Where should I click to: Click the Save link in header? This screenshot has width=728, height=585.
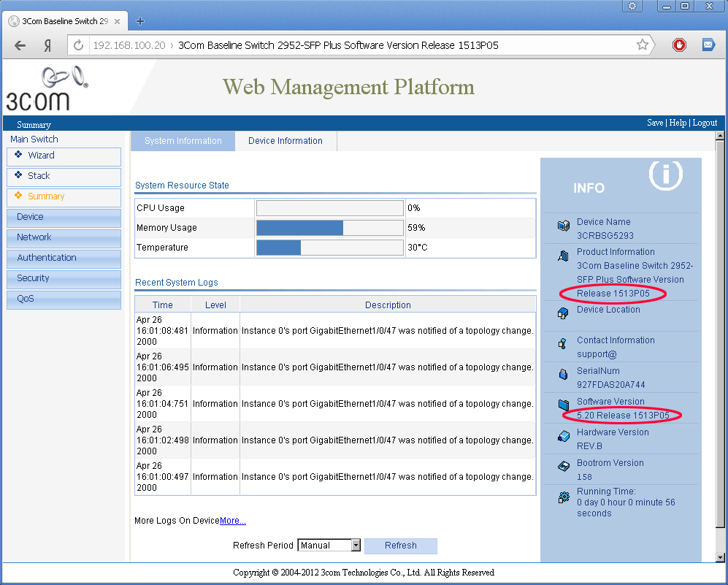(x=655, y=123)
